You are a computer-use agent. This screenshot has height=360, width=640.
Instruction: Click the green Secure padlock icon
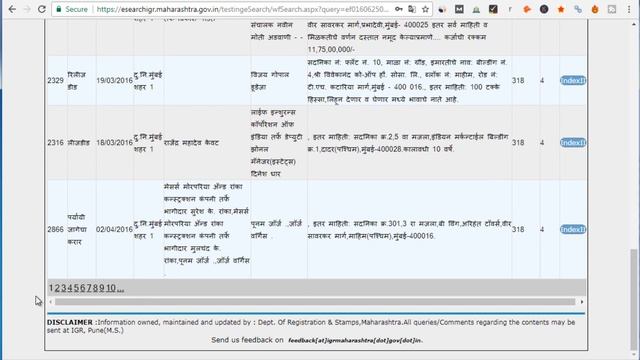59,9
